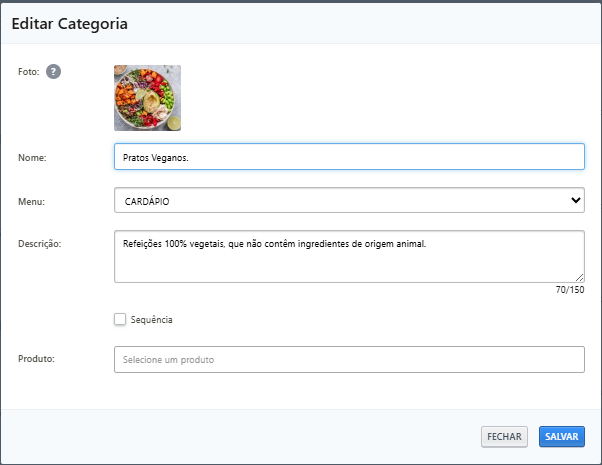This screenshot has height=465, width=602.
Task: Click the FECHAR button
Action: 504,437
